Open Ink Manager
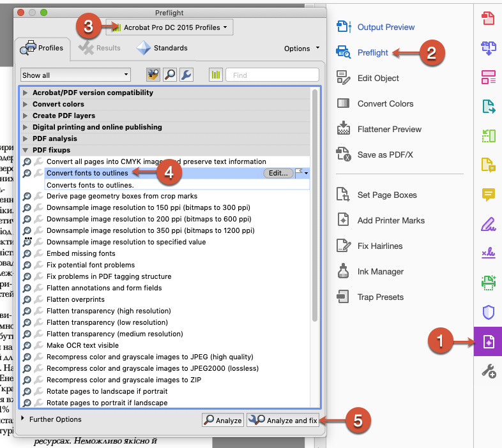The image size is (502, 448). pos(370,272)
